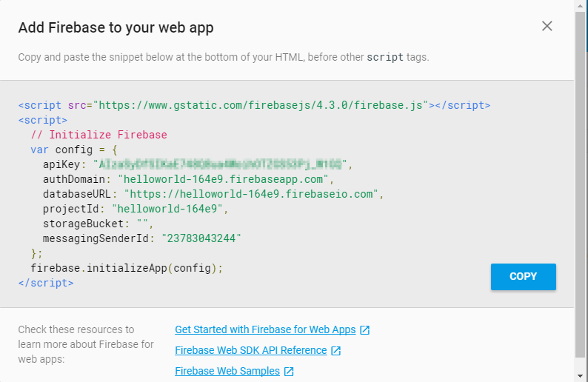
Task: Click the scrollbar down arrow
Action: (x=581, y=376)
